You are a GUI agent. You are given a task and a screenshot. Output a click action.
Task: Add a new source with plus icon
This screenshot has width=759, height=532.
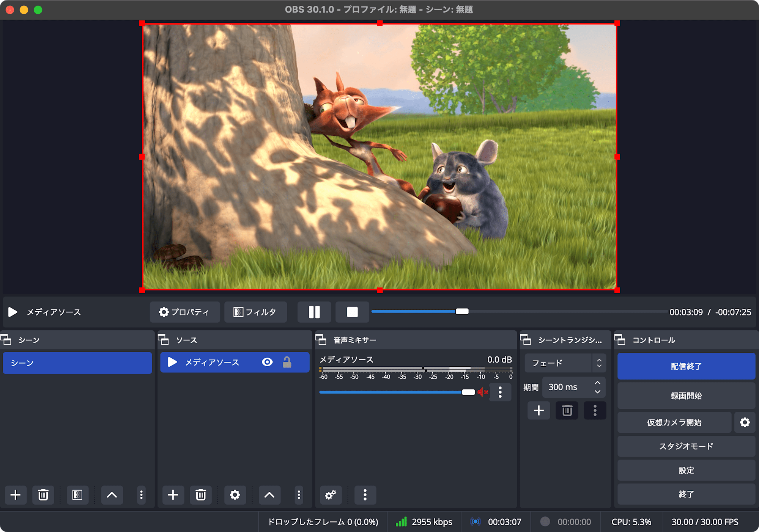coord(173,494)
